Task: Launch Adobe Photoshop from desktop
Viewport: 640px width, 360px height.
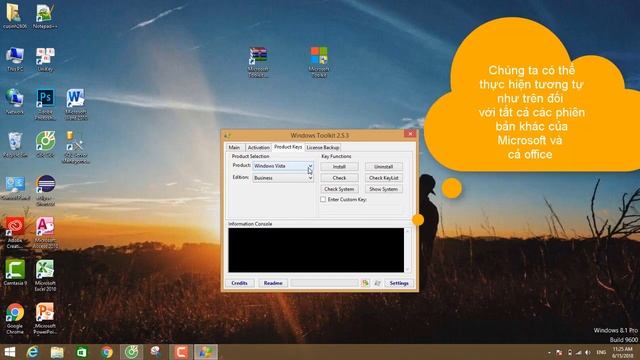Action: [x=45, y=104]
